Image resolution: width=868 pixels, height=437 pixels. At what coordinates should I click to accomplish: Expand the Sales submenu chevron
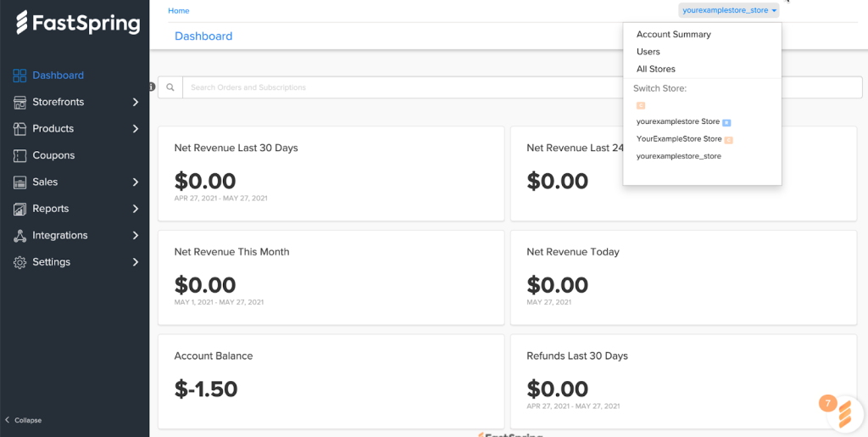click(x=136, y=182)
